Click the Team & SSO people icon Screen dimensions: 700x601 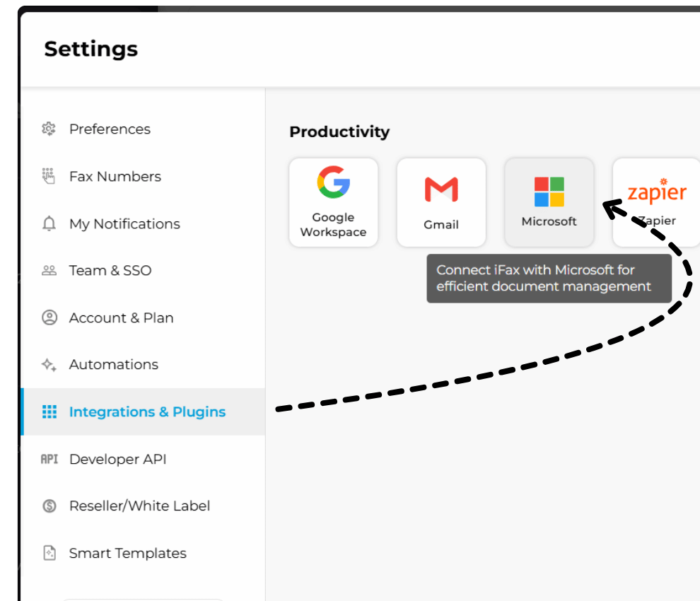click(x=49, y=270)
